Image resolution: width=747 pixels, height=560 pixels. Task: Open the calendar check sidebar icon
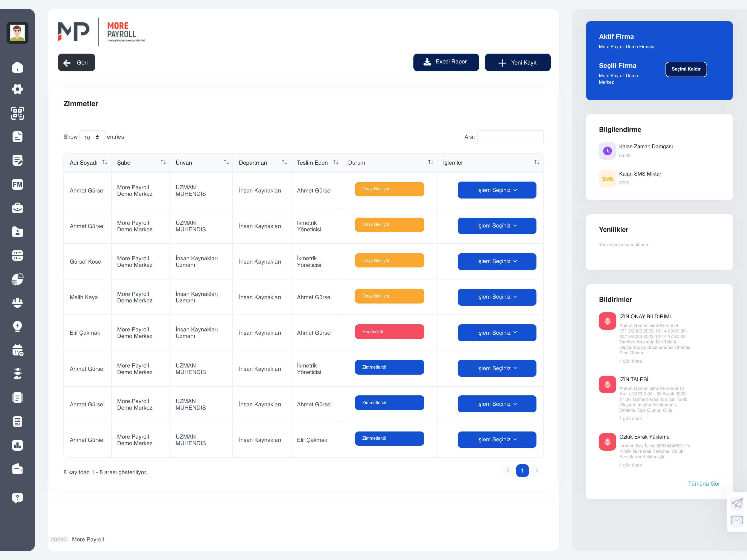[17, 350]
